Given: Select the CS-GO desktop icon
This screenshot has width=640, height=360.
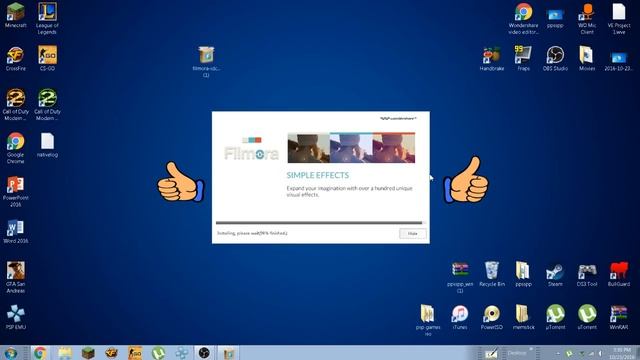Looking at the screenshot, I should click(x=47, y=59).
